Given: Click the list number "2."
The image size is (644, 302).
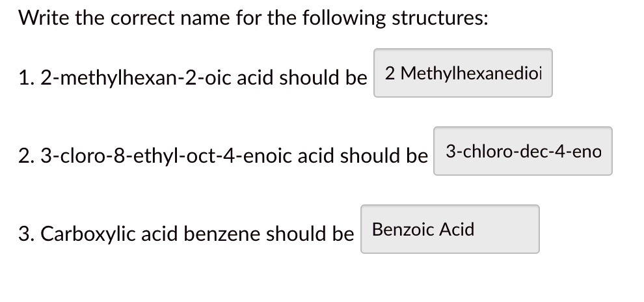Looking at the screenshot, I should point(27,156).
